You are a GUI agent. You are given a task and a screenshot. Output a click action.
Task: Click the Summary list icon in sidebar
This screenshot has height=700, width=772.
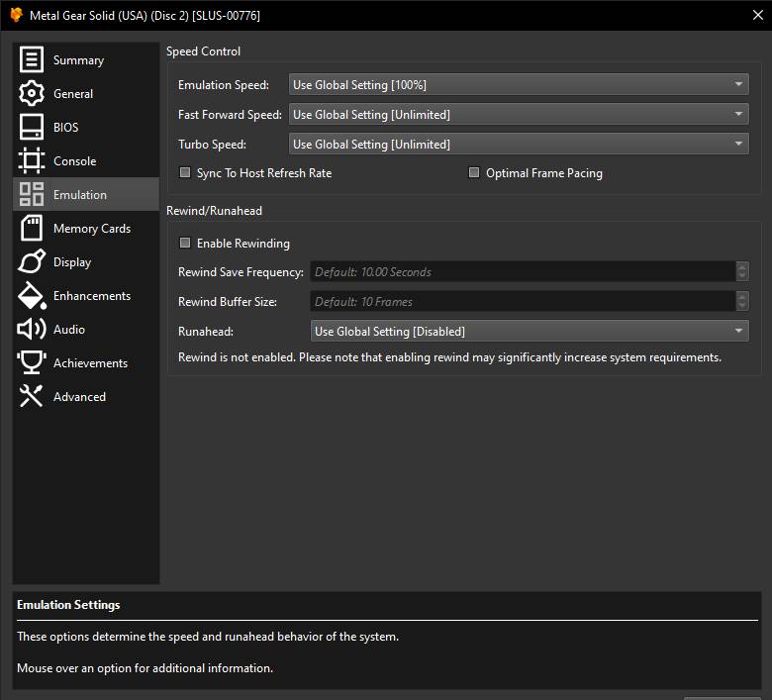coord(32,59)
